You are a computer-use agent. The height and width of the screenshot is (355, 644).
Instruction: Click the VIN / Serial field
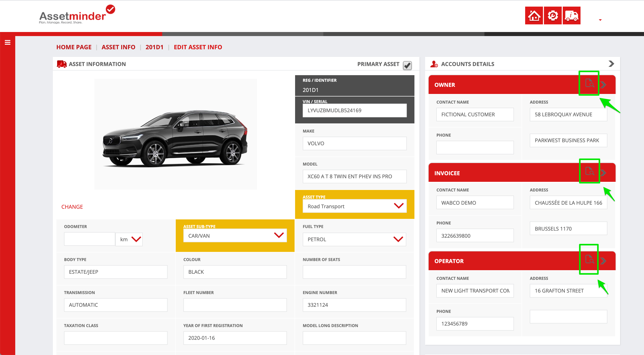point(355,110)
